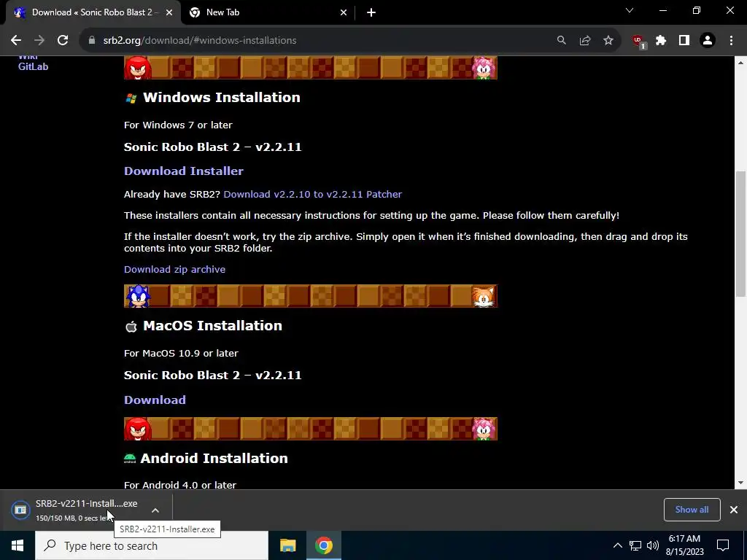Click the text 'For MacOS 10.9 or later'
This screenshot has width=747, height=560.
pos(181,354)
